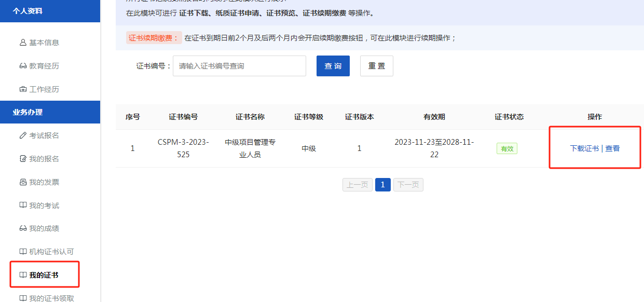Click the 教育经历 icon in the sidebar
Viewport: 644px width, 302px height.
22,66
